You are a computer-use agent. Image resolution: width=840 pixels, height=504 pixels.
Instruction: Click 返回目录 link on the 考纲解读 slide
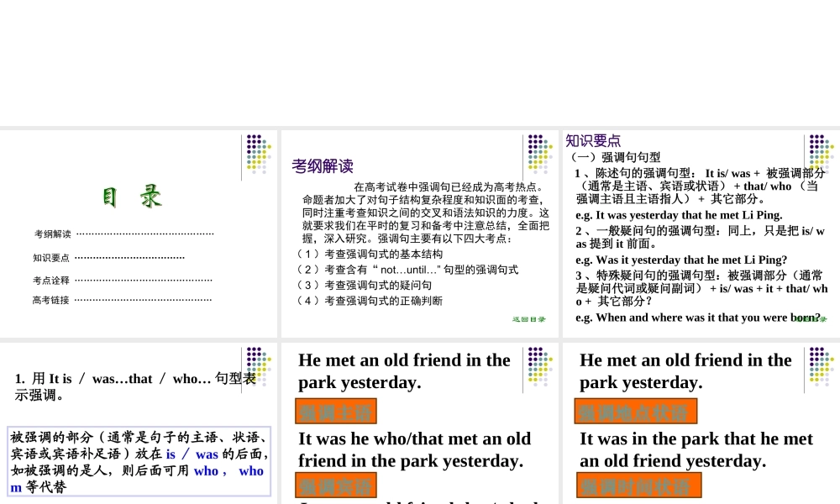point(528,319)
